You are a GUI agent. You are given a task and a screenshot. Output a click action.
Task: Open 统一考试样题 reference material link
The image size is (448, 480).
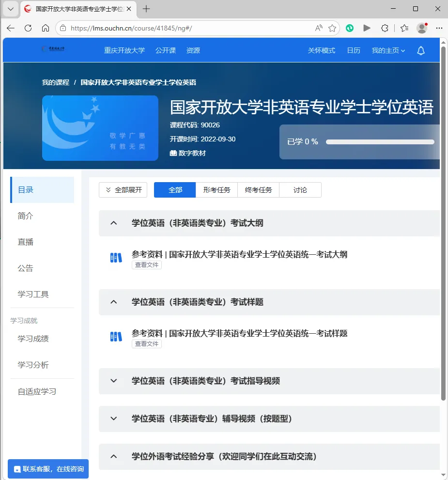click(x=240, y=333)
